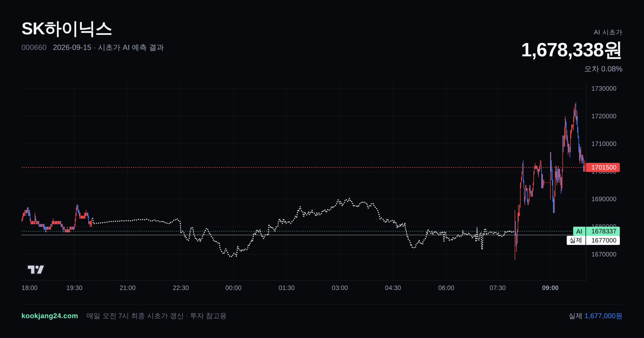644x338 pixels.
Task: Click the TradingView logo on the chart
Action: (36, 269)
